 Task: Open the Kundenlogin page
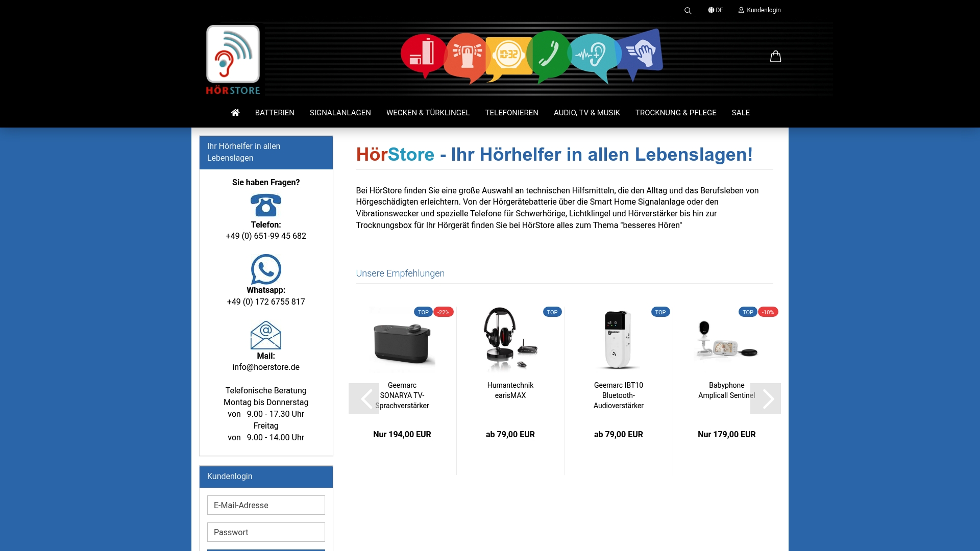[763, 10]
